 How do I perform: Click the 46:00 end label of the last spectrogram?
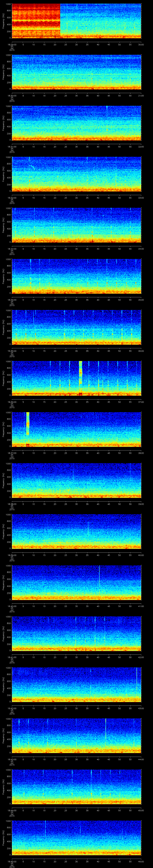[141, 861]
